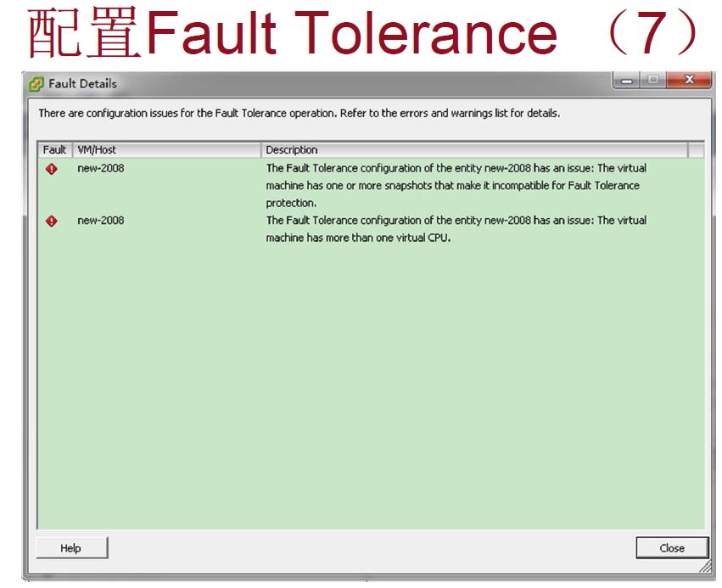The image size is (722, 588).
Task: Sort by the VM/Host column header
Action: pyautogui.click(x=166, y=149)
